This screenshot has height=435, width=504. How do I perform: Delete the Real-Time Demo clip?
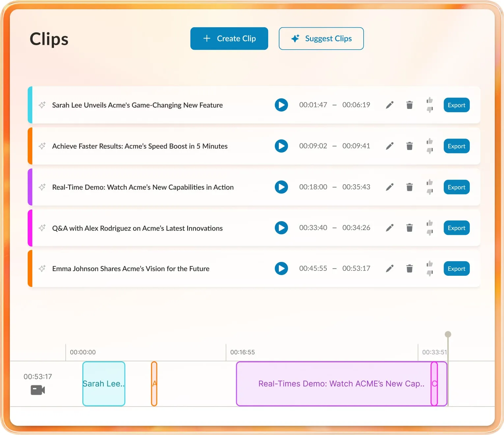[x=409, y=187]
